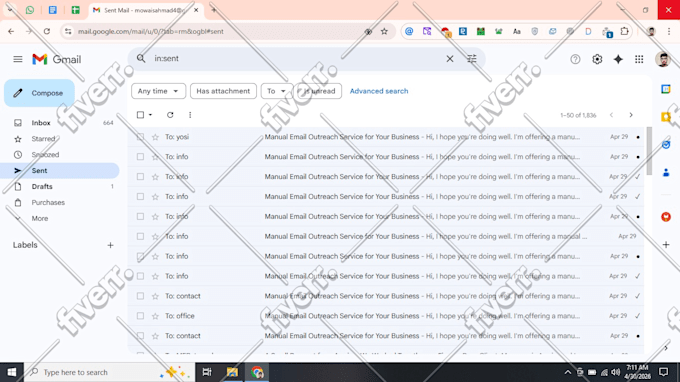680x382 pixels.
Task: Open the Gemini sparkle assistant
Action: tap(618, 59)
